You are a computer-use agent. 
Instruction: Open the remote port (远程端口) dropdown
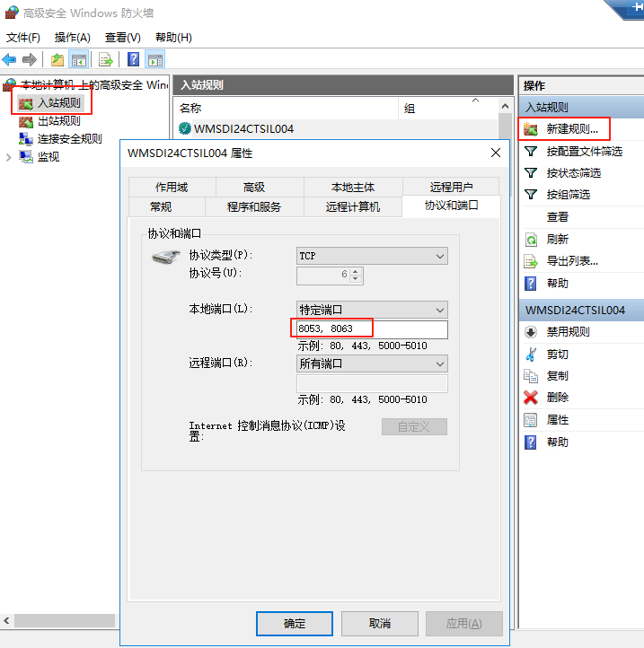372,364
